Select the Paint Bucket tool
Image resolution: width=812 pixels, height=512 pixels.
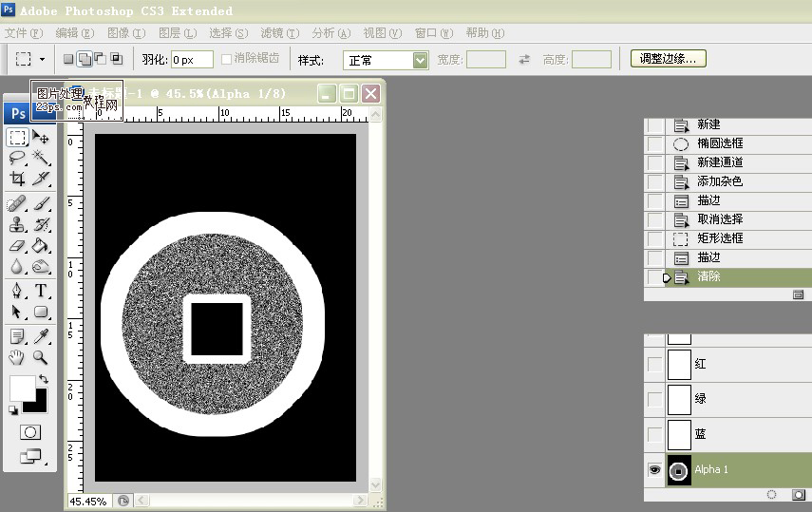[x=41, y=245]
